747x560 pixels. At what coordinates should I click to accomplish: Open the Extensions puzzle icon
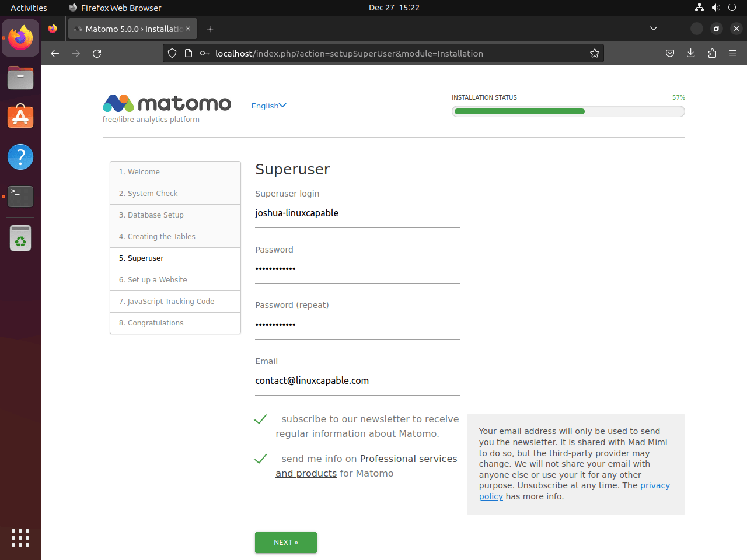(712, 53)
